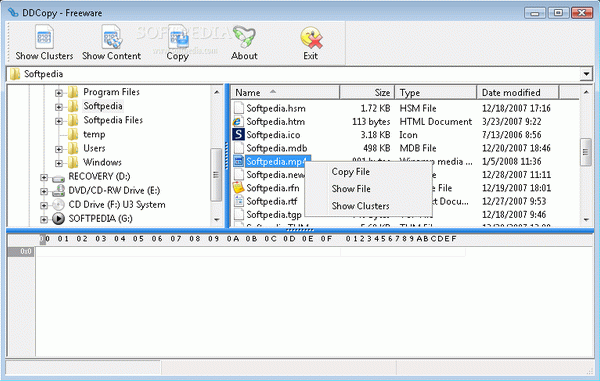Expand the RECOVERY (D:) drive node

pos(44,177)
